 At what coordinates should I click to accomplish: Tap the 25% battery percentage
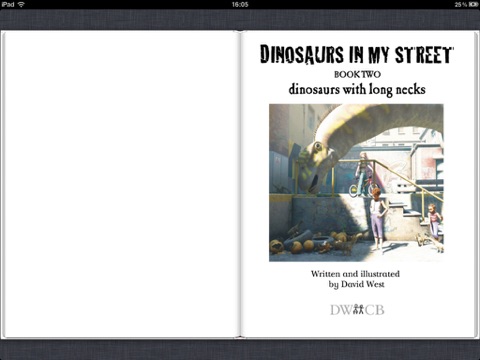(461, 4)
